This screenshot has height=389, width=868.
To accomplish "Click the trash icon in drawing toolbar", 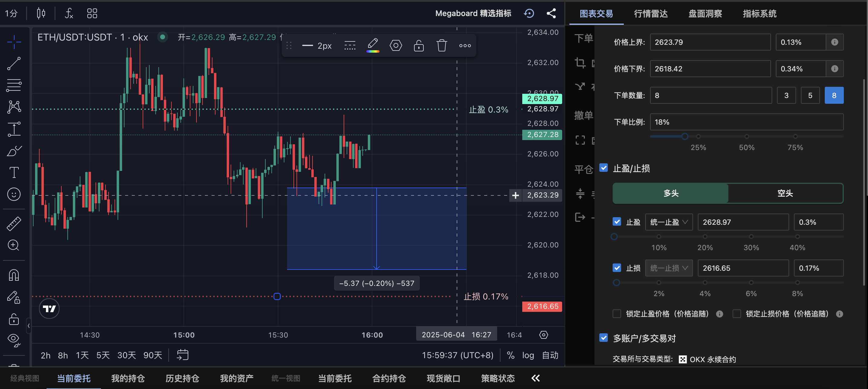I will 442,46.
